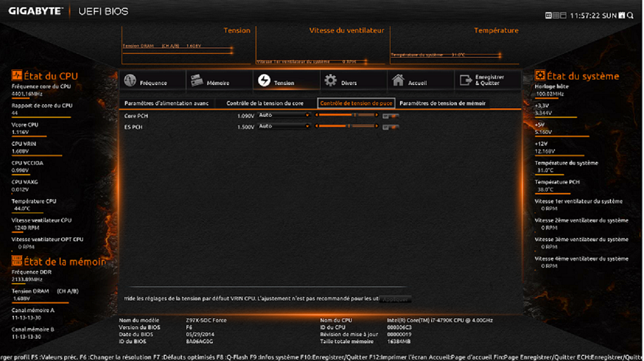Click the ES PCH 1.500V value
The width and height of the screenshot is (644, 361).
click(x=245, y=127)
